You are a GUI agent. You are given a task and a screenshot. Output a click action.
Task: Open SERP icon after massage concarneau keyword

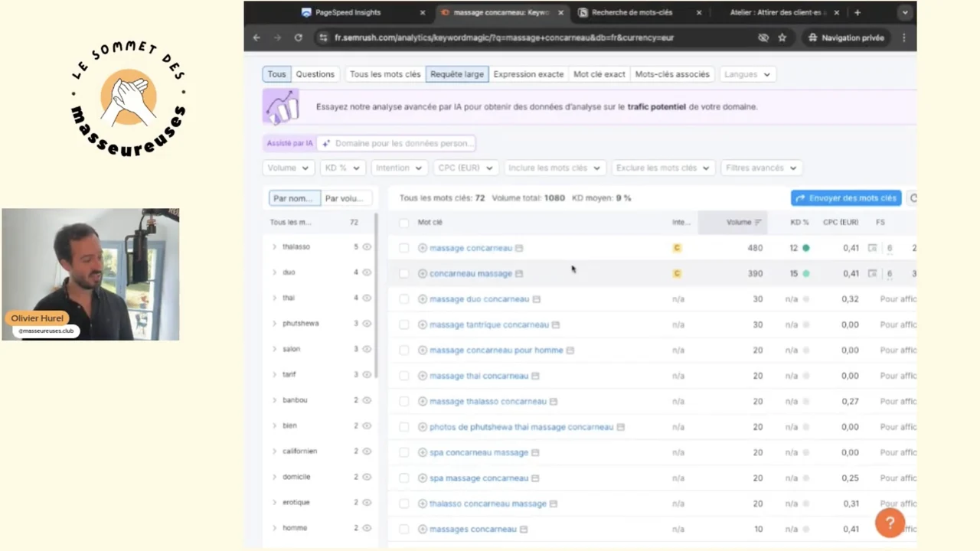[519, 248]
